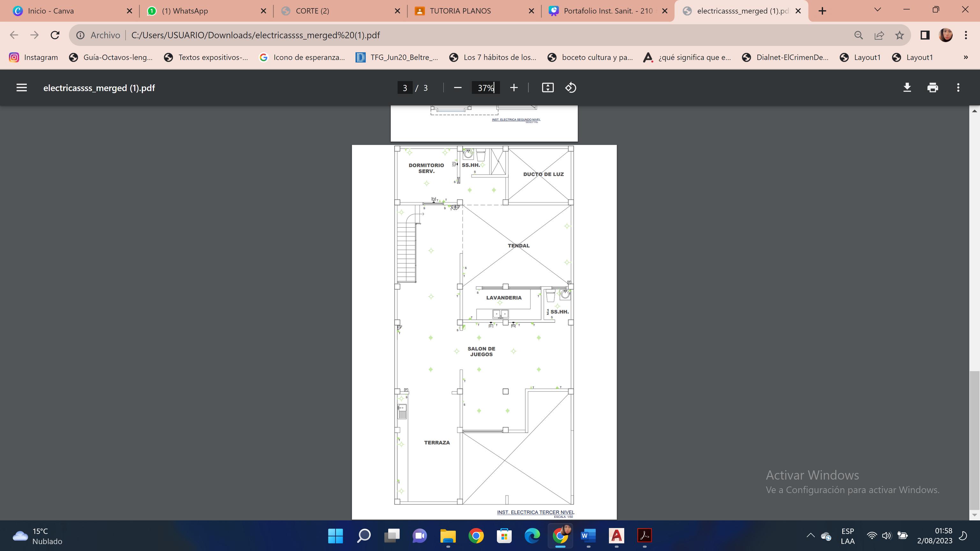Expand the hidden bookmarks overflow chevron
This screenshot has width=980, height=551.
pos(966,57)
